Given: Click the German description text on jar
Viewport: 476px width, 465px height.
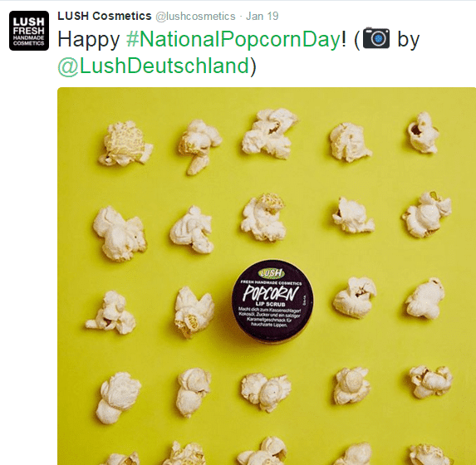Looking at the screenshot, I should (x=270, y=317).
